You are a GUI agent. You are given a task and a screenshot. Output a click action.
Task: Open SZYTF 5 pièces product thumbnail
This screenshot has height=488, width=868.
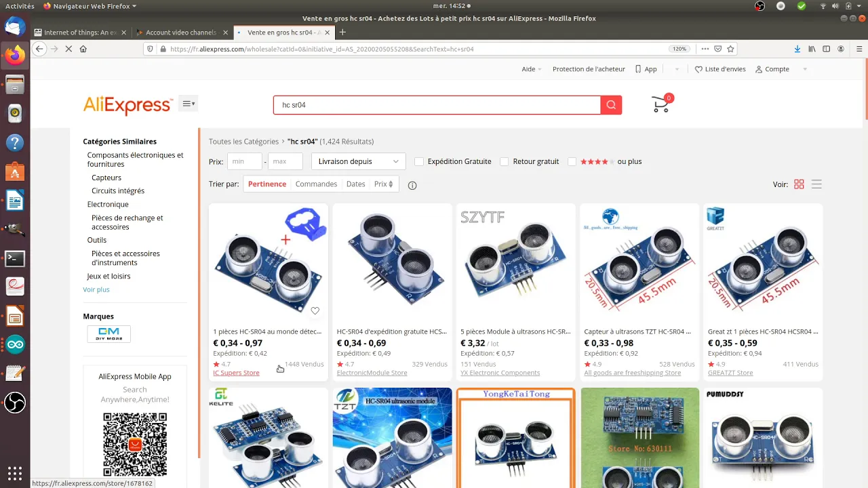pos(516,263)
